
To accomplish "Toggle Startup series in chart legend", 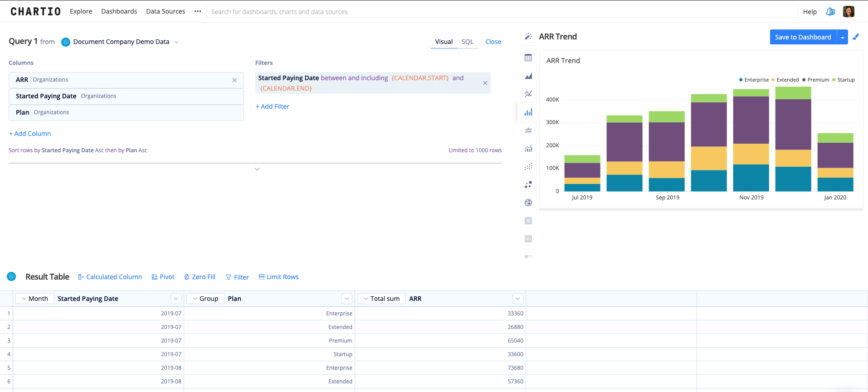I will tap(843, 80).
